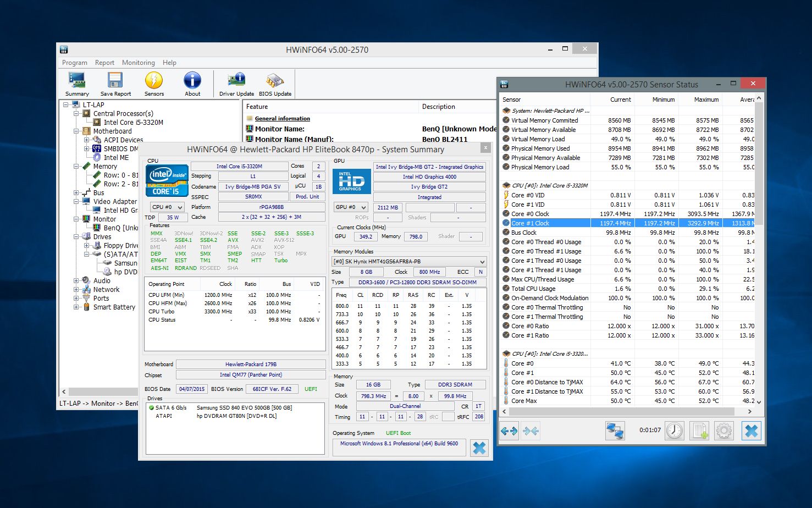Open the Help menu
This screenshot has width=812, height=508.
coord(169,63)
